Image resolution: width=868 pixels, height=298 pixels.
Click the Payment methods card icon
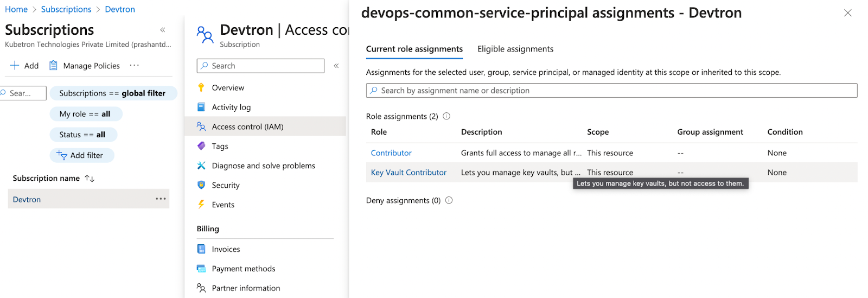(201, 269)
